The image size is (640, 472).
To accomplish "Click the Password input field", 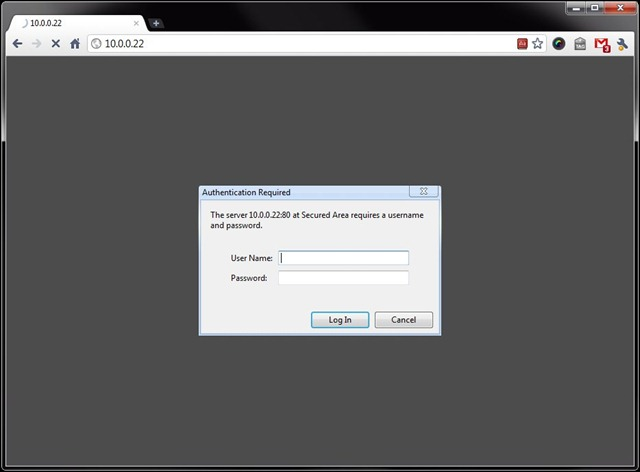I will coord(343,278).
